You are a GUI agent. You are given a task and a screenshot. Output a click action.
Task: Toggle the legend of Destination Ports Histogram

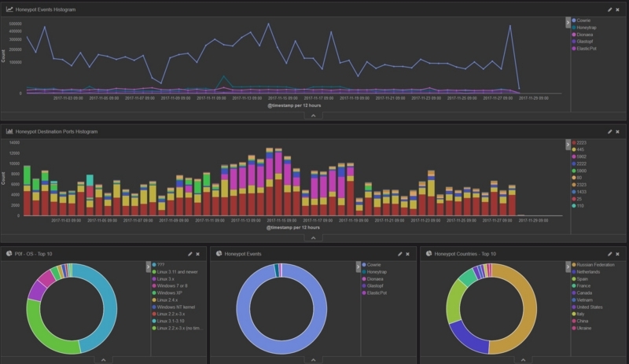pos(568,145)
